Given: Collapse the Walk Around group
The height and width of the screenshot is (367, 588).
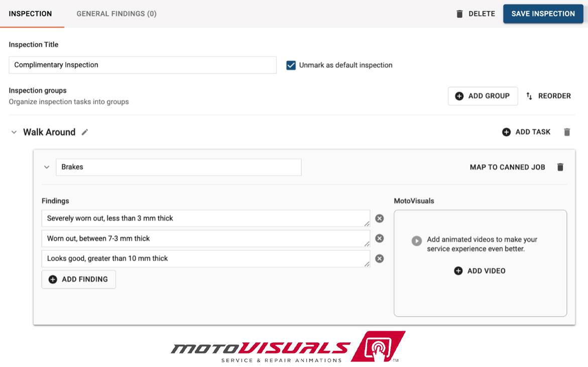Looking at the screenshot, I should pyautogui.click(x=14, y=132).
